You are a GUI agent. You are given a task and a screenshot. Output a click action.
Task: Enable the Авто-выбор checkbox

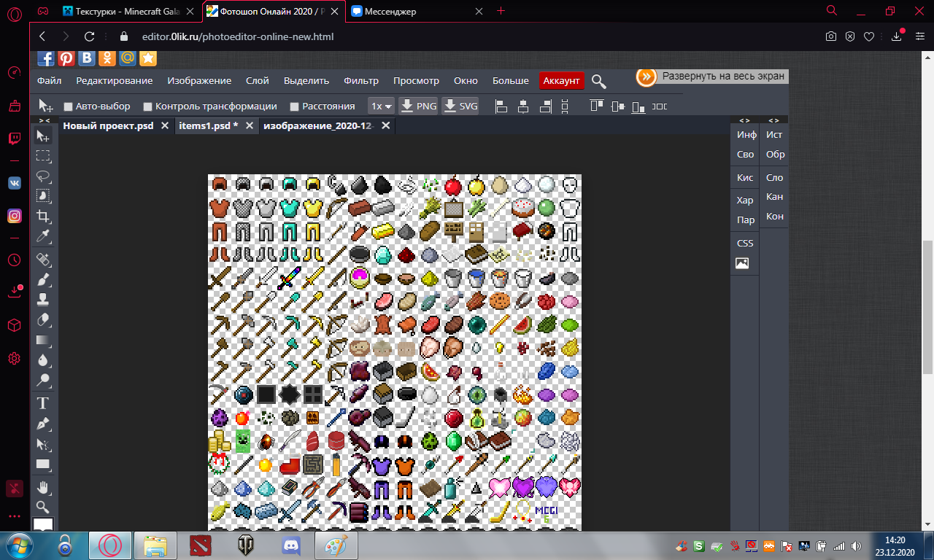[x=69, y=106]
